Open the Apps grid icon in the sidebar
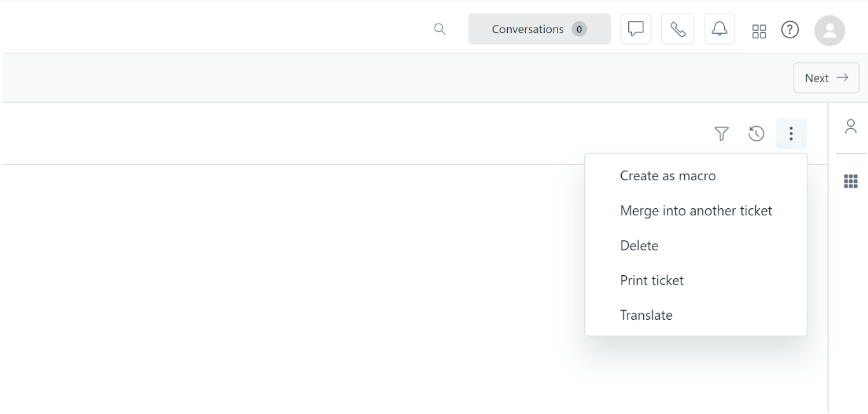 [x=851, y=182]
